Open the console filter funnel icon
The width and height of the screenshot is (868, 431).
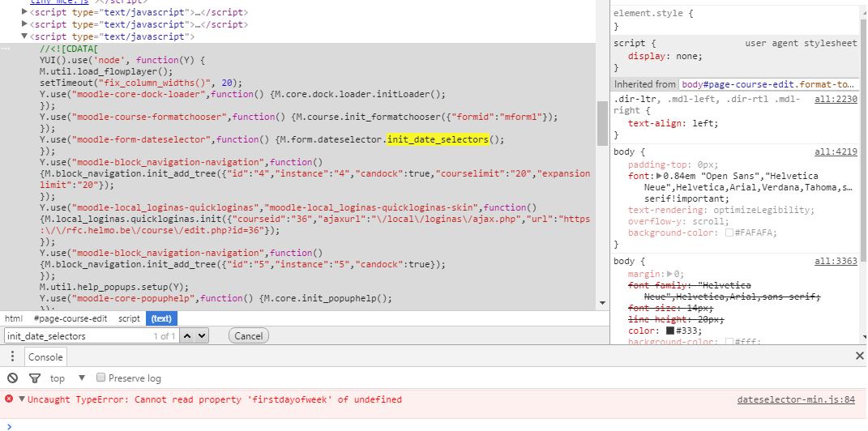[35, 378]
